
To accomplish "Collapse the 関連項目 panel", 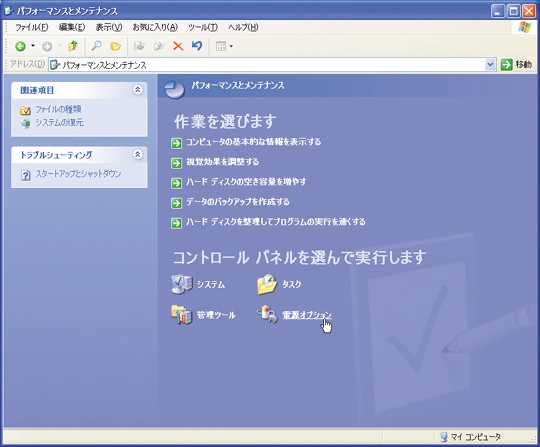I will click(x=137, y=90).
